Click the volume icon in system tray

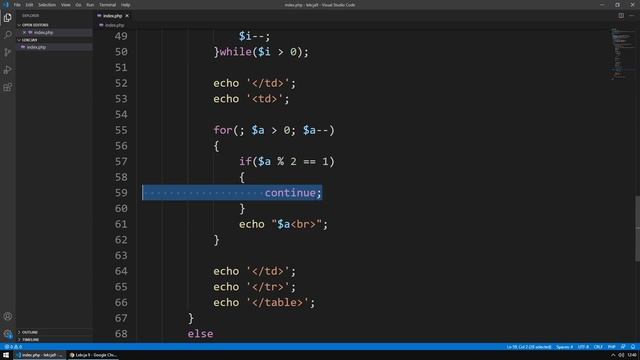point(621,355)
